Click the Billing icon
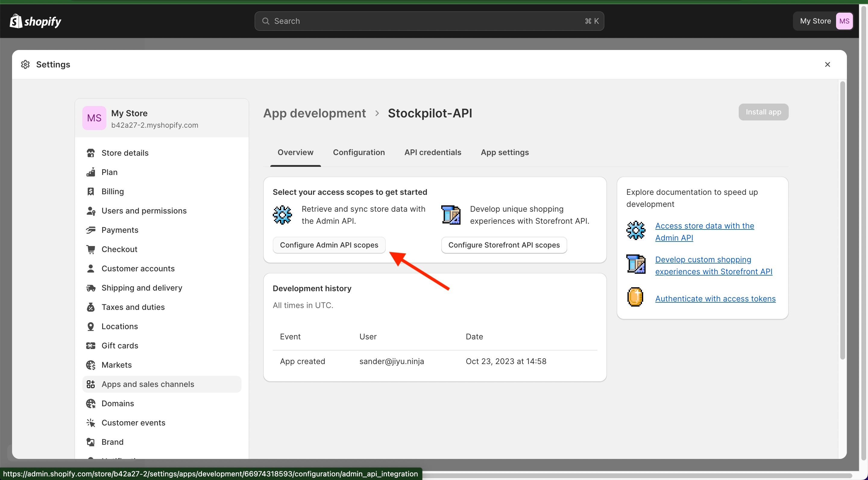 91,192
